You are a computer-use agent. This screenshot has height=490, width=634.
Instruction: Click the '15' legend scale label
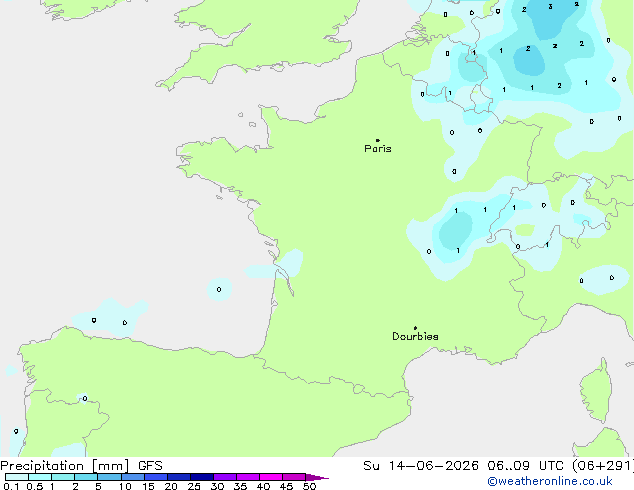tap(148, 486)
